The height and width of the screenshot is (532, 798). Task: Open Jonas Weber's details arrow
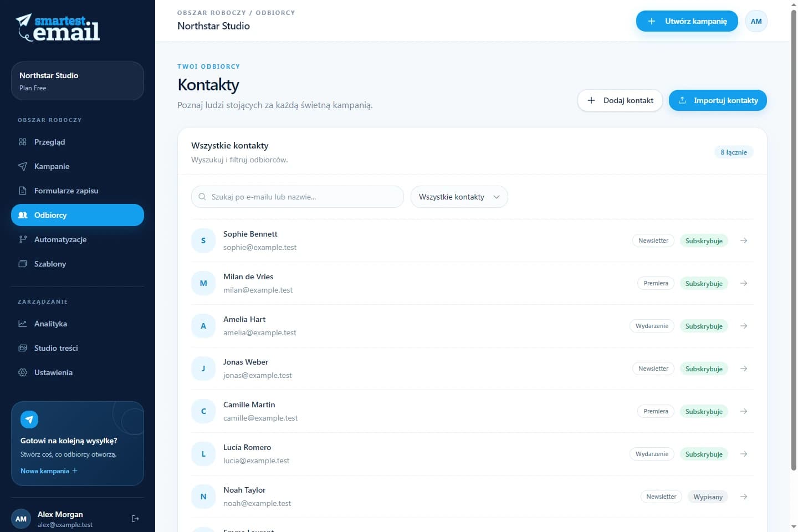[744, 369]
